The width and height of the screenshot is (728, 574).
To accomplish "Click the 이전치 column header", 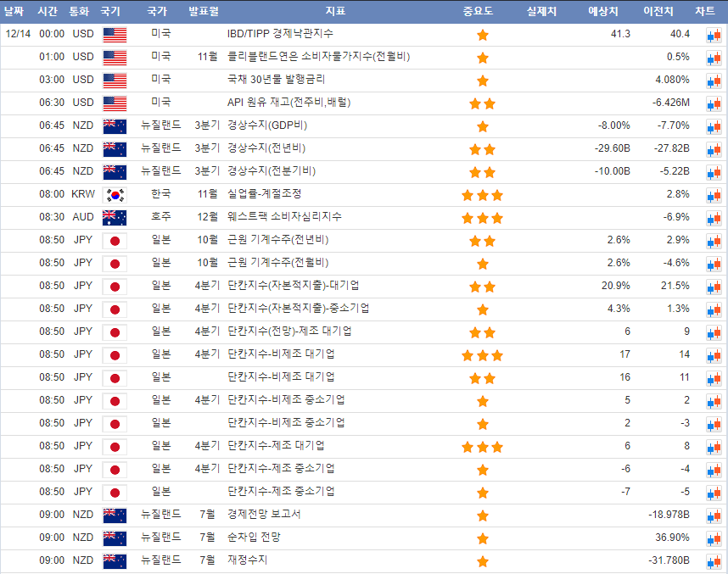I will [658, 11].
